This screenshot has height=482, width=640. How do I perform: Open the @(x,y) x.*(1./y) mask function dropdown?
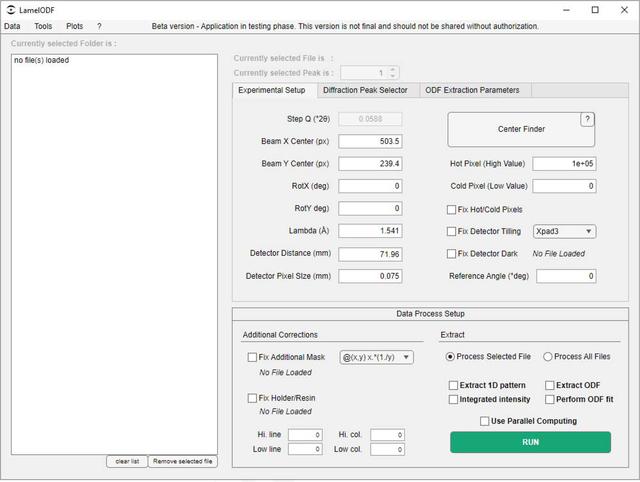tap(376, 358)
